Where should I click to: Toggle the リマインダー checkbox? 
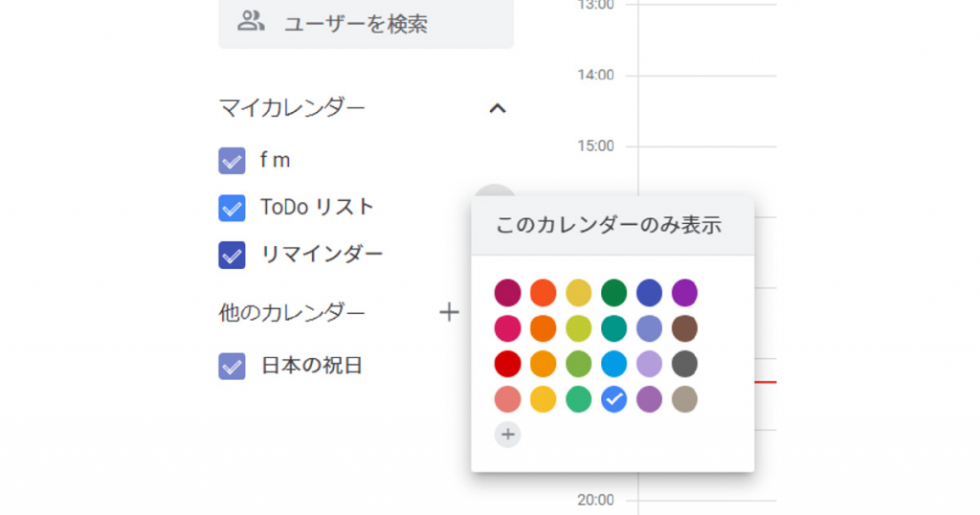(232, 255)
